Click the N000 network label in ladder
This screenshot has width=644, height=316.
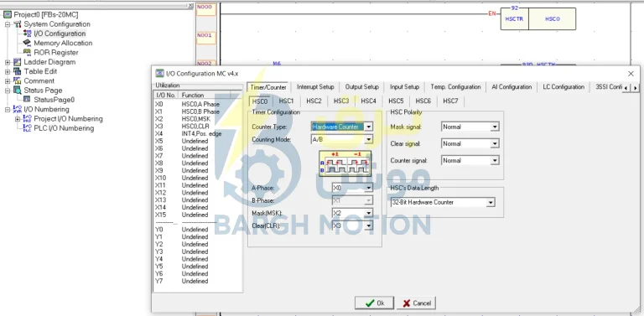(x=205, y=9)
